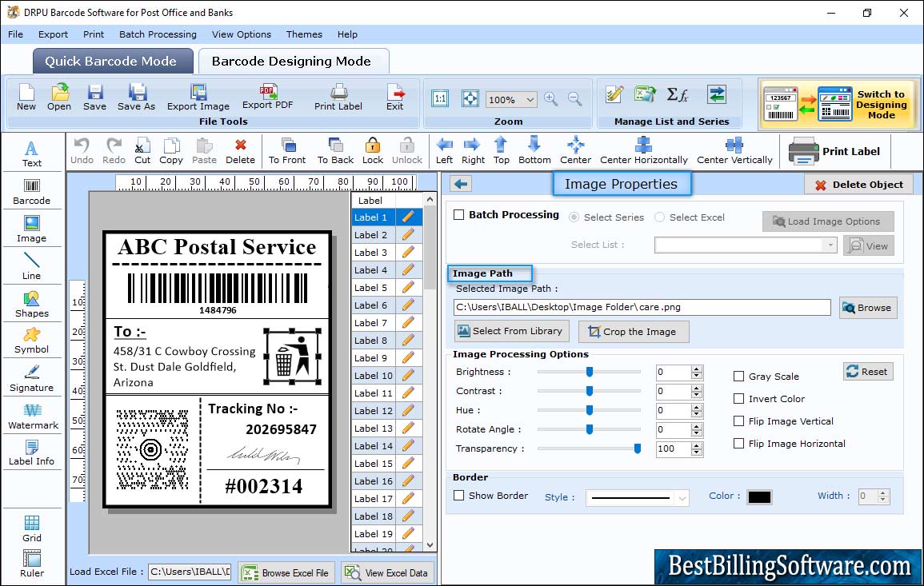Screen dimensions: 924x586
Task: Click the Reset button
Action: pos(867,372)
